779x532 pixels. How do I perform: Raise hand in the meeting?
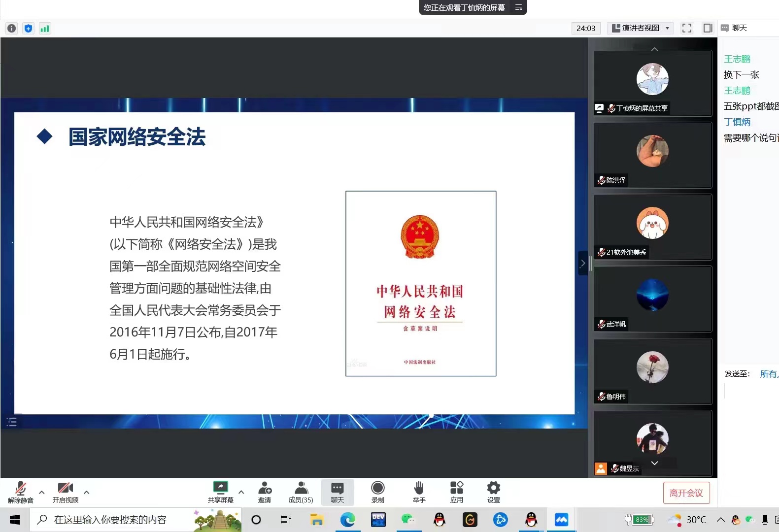(x=419, y=492)
